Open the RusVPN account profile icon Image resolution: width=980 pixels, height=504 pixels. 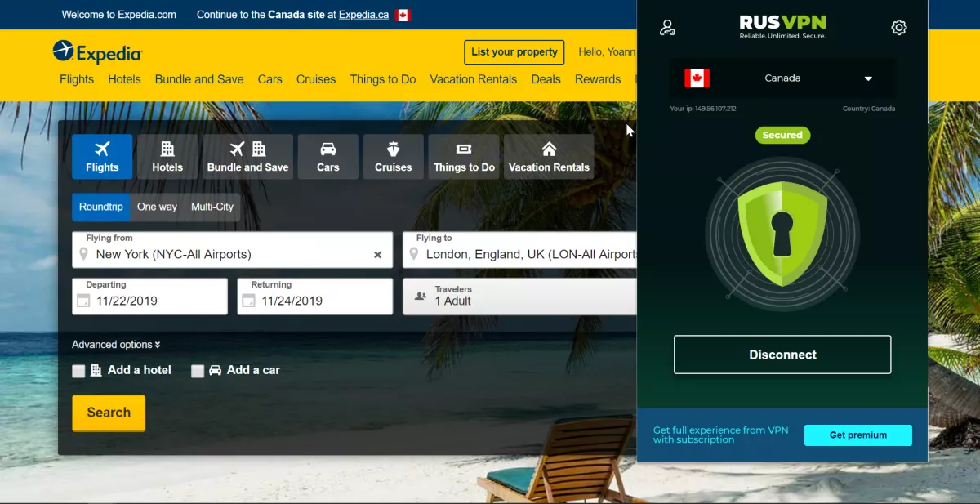point(667,28)
